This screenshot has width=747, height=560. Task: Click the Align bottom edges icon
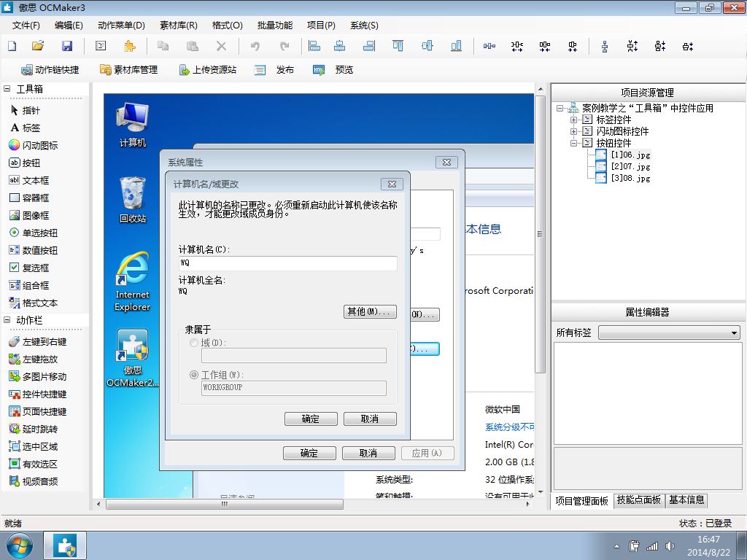(x=456, y=46)
